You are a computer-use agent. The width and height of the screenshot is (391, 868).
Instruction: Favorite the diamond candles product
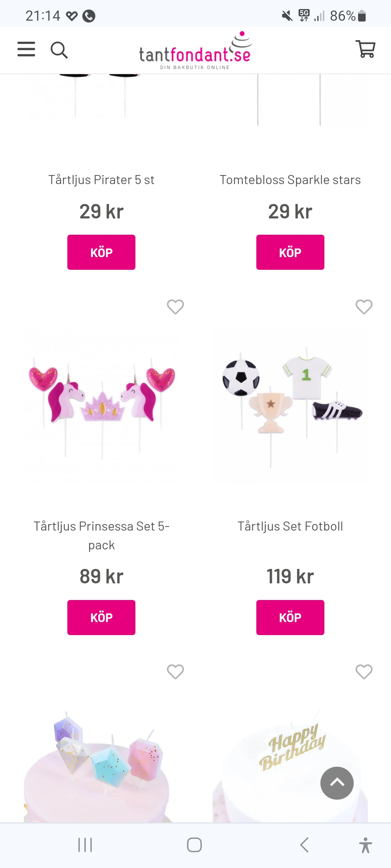(175, 672)
